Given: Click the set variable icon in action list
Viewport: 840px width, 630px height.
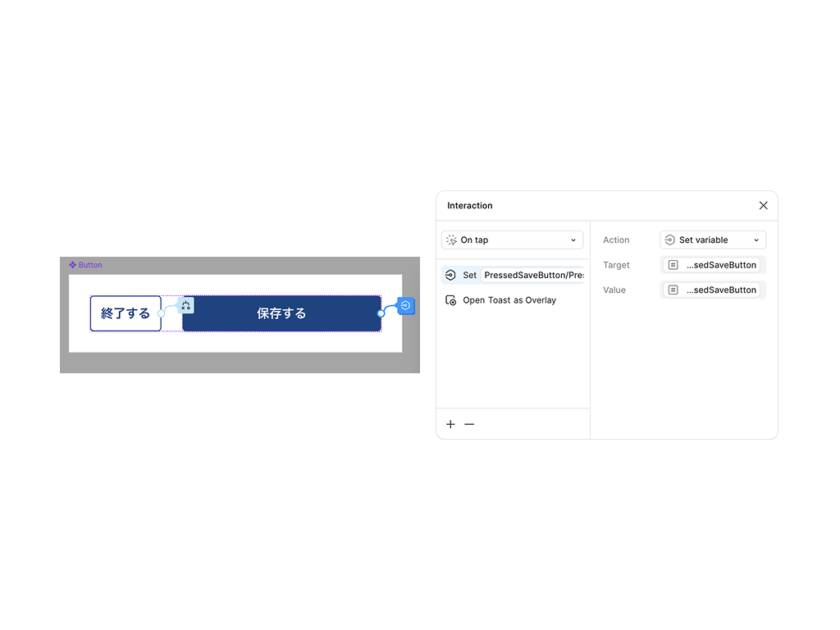Looking at the screenshot, I should pyautogui.click(x=450, y=275).
